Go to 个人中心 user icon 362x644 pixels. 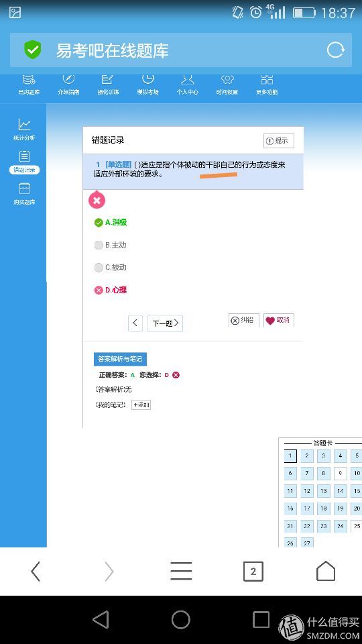pyautogui.click(x=188, y=80)
